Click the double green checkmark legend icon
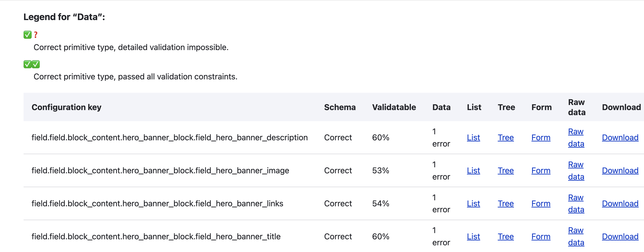 [31, 64]
